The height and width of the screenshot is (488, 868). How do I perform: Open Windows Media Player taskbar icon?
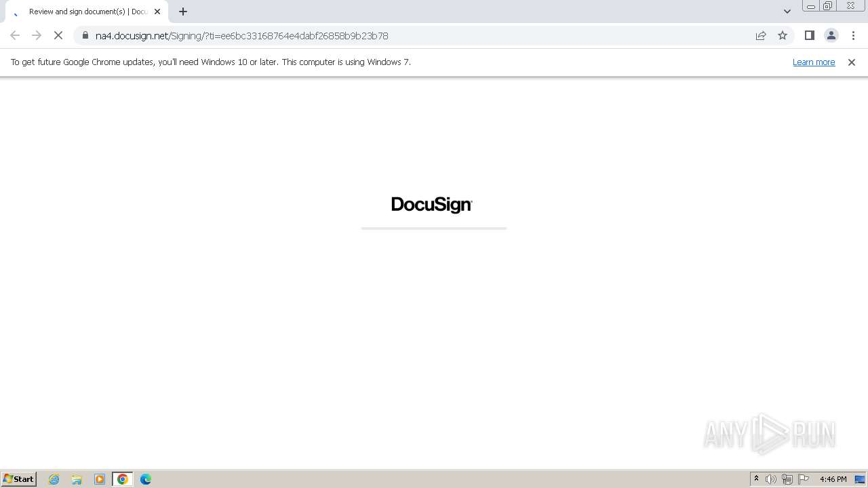coord(100,479)
